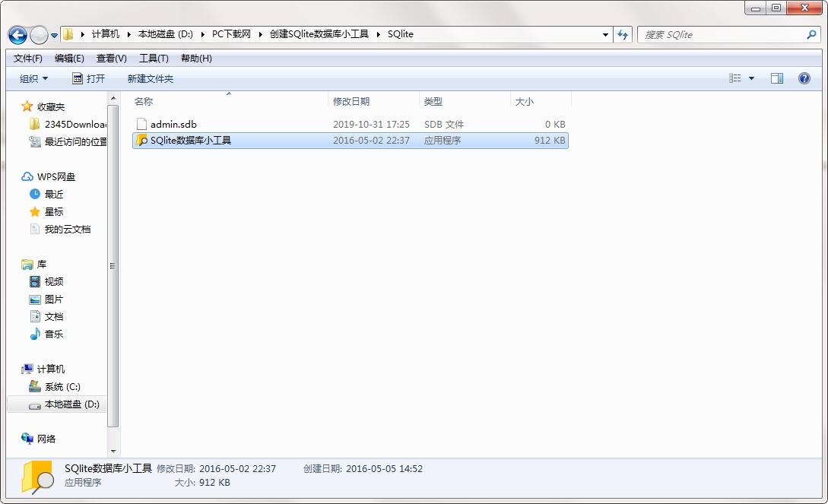Open the 编辑(E) menu
This screenshot has height=504, width=828.
[69, 59]
